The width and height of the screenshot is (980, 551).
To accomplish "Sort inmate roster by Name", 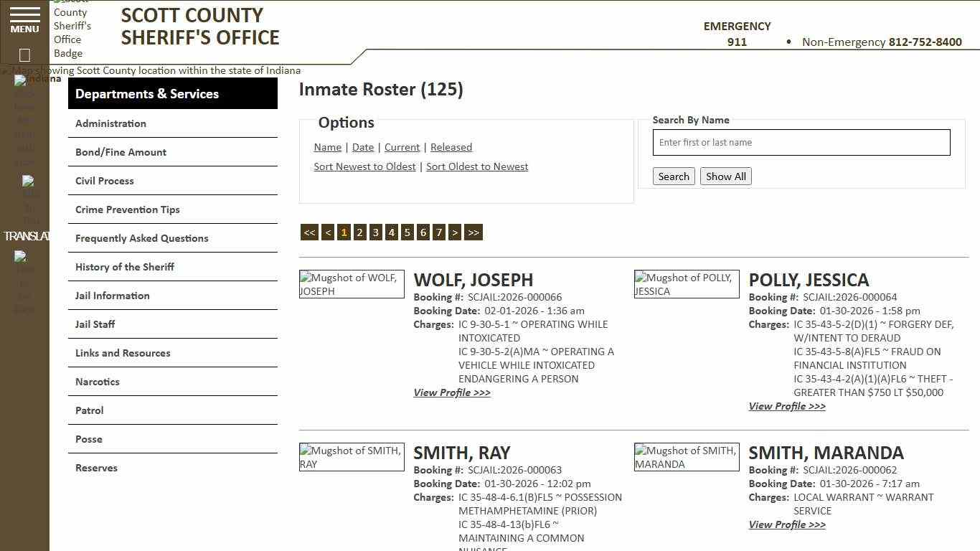I will point(327,147).
